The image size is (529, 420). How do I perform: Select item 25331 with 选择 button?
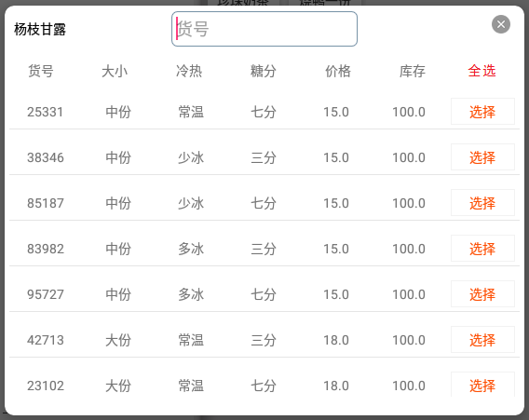click(x=482, y=112)
